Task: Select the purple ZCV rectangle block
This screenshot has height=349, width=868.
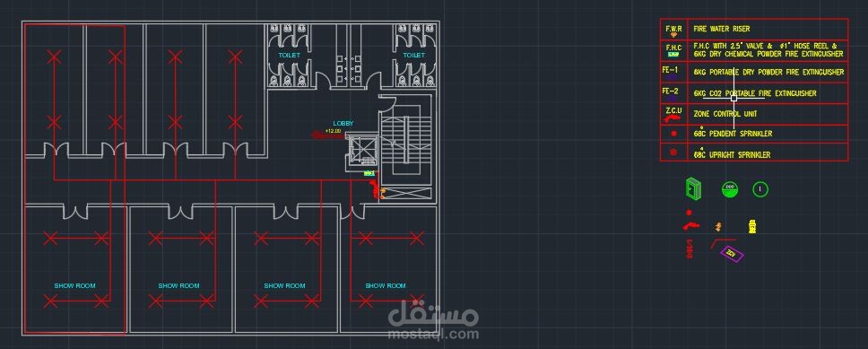Action: (732, 254)
